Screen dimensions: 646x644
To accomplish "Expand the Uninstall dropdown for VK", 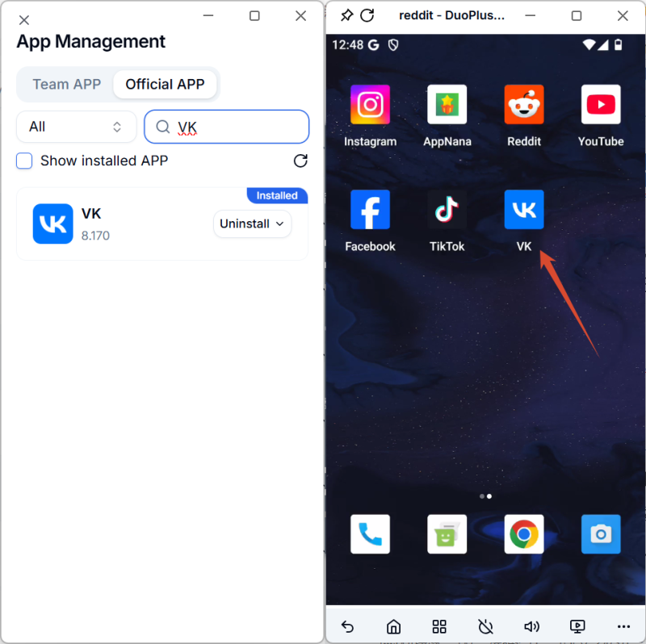I will pos(252,224).
